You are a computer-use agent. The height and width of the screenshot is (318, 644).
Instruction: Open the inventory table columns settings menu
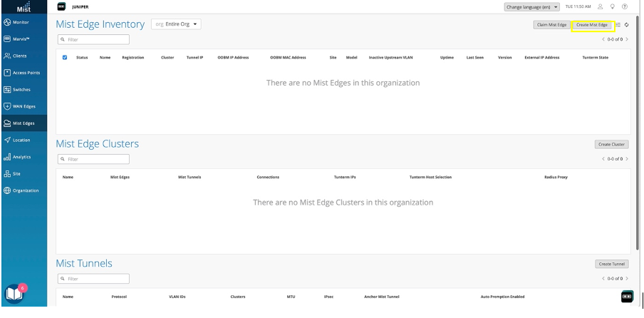(618, 25)
